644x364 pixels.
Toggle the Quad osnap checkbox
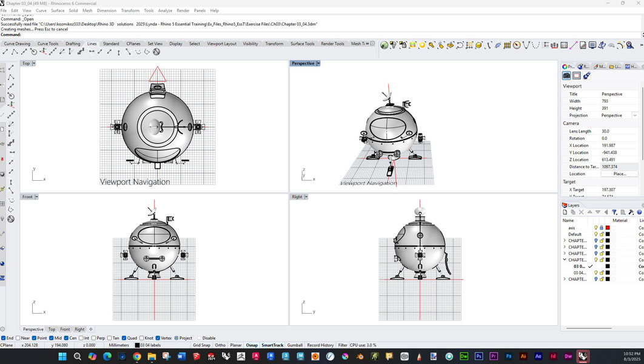click(x=124, y=338)
